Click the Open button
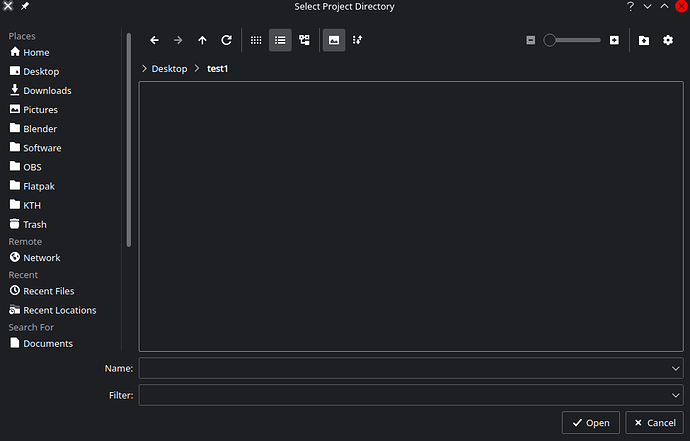This screenshot has height=441, width=690. point(590,423)
